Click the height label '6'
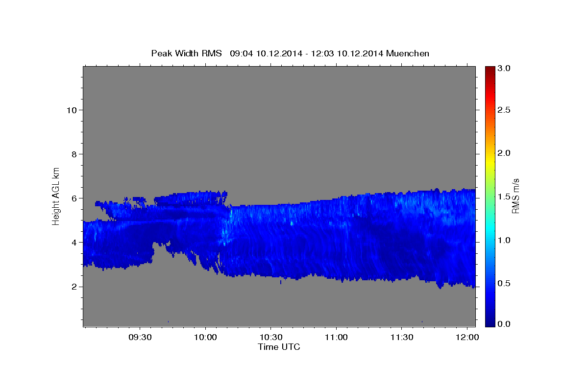 click(x=73, y=198)
